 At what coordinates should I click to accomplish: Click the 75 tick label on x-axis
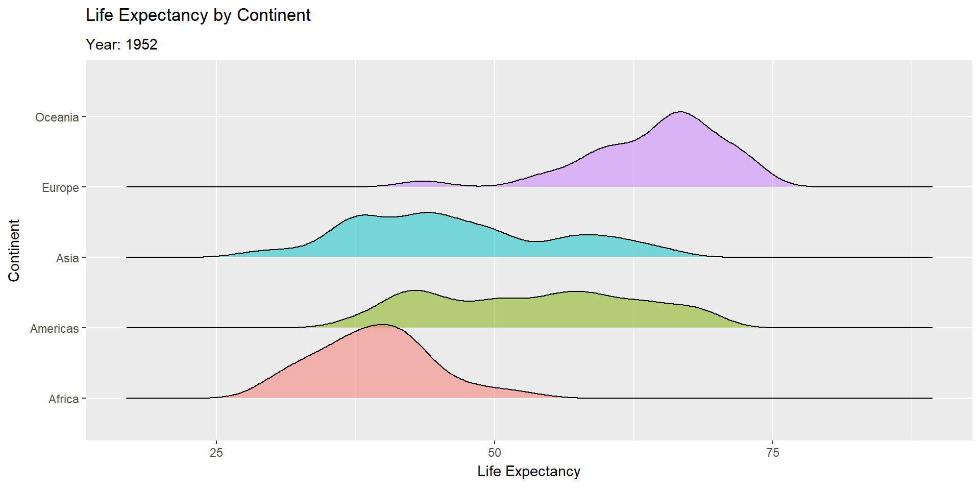[773, 453]
